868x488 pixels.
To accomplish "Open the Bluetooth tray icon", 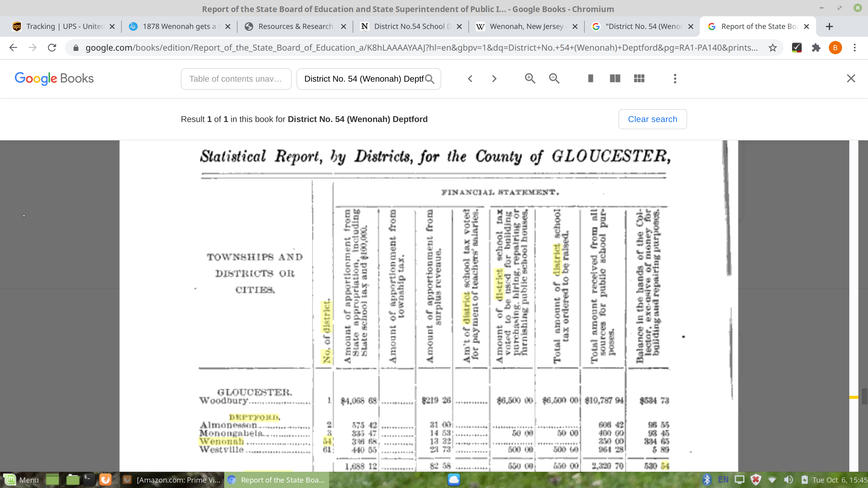I will pos(706,480).
